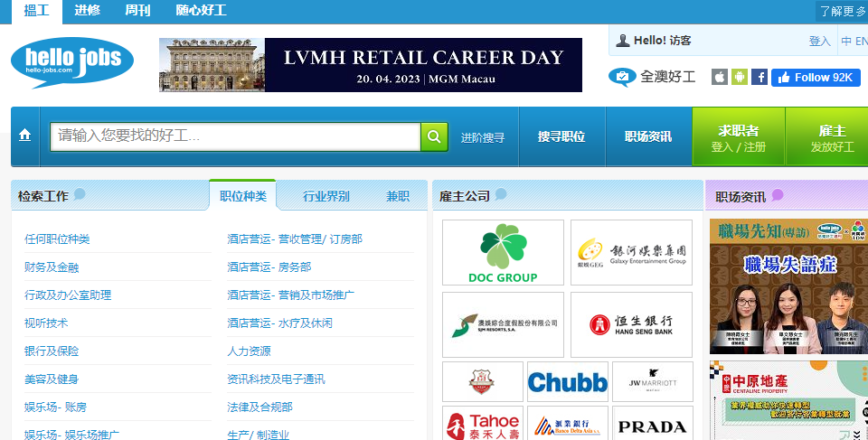Screen dimensions: 868x440
Task: Click the 了解更多 link
Action: [x=842, y=11]
